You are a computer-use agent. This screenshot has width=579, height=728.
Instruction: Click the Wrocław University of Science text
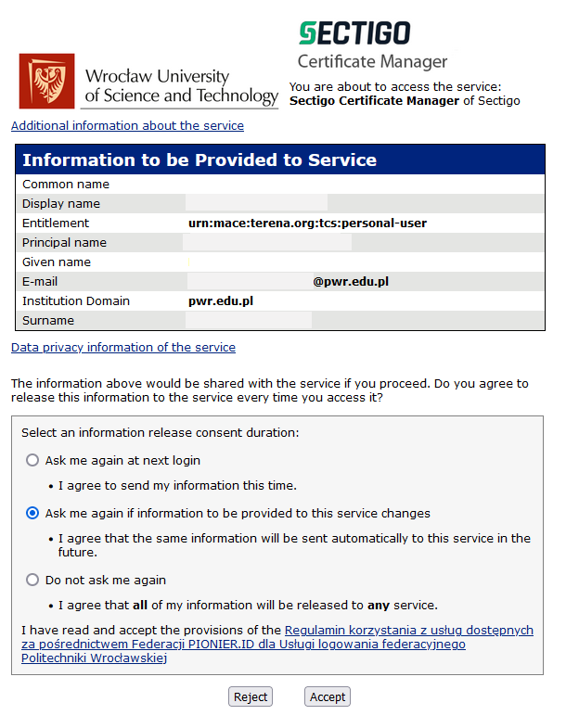point(181,85)
